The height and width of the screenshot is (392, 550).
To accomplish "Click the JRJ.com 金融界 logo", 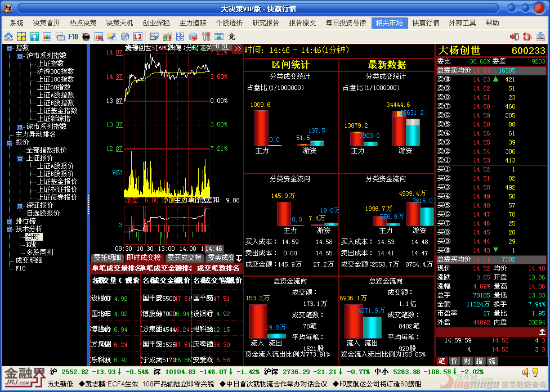I will click(25, 378).
